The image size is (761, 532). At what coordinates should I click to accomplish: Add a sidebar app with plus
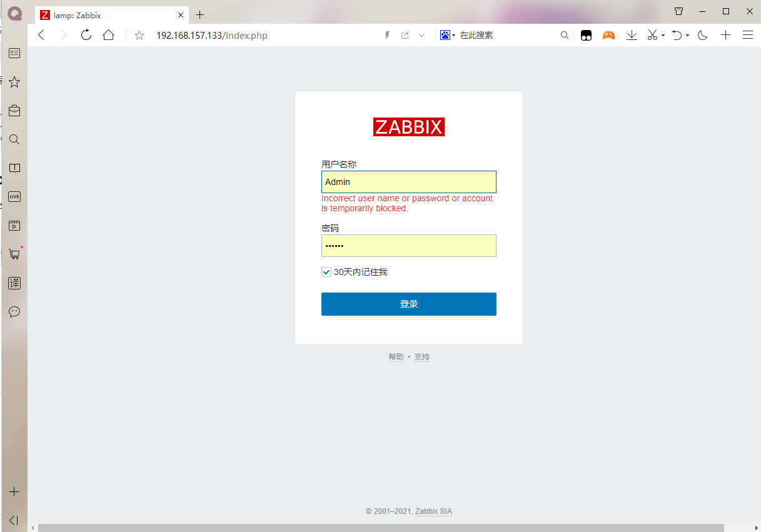click(x=14, y=492)
